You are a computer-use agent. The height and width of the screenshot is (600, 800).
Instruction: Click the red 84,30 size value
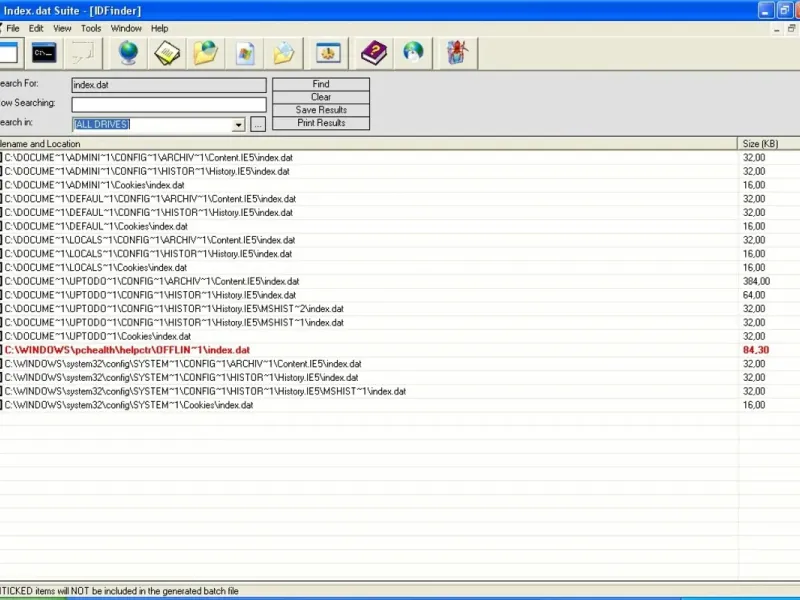756,351
